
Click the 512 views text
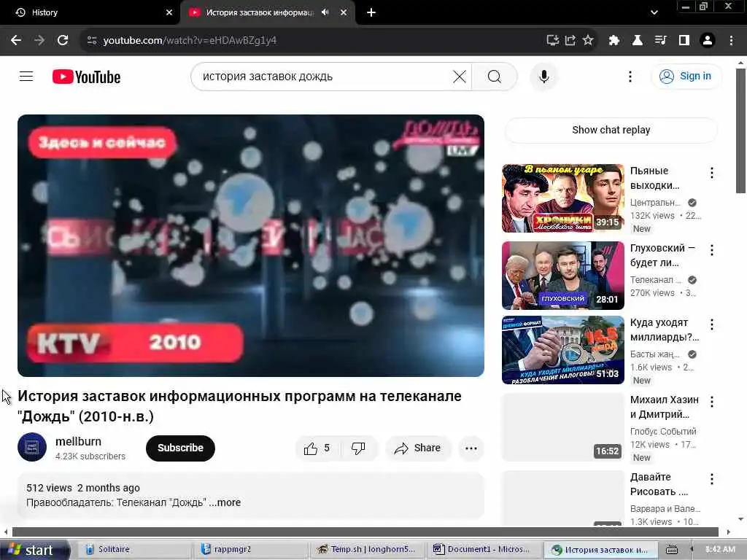49,488
